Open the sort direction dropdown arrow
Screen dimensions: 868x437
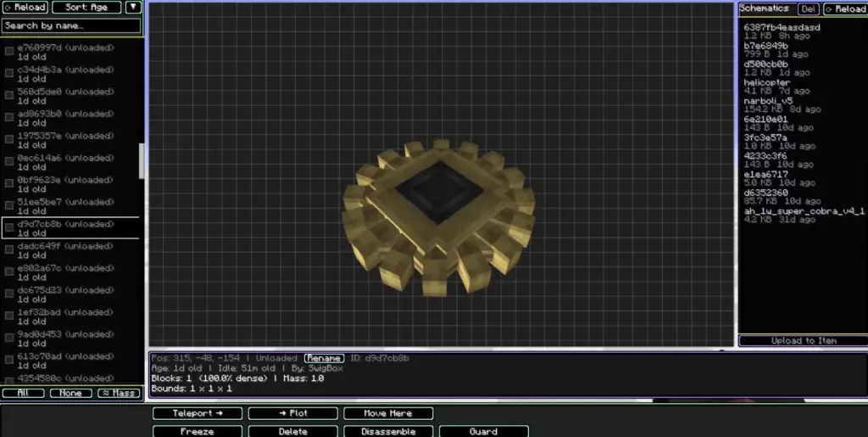click(133, 7)
